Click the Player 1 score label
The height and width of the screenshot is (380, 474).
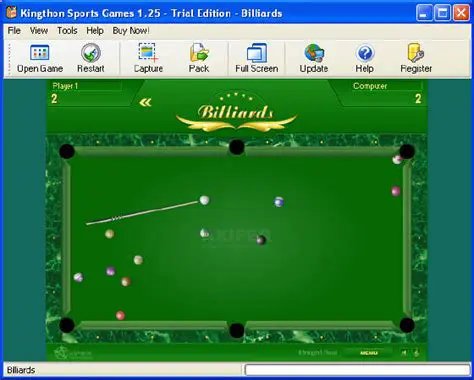[65, 86]
